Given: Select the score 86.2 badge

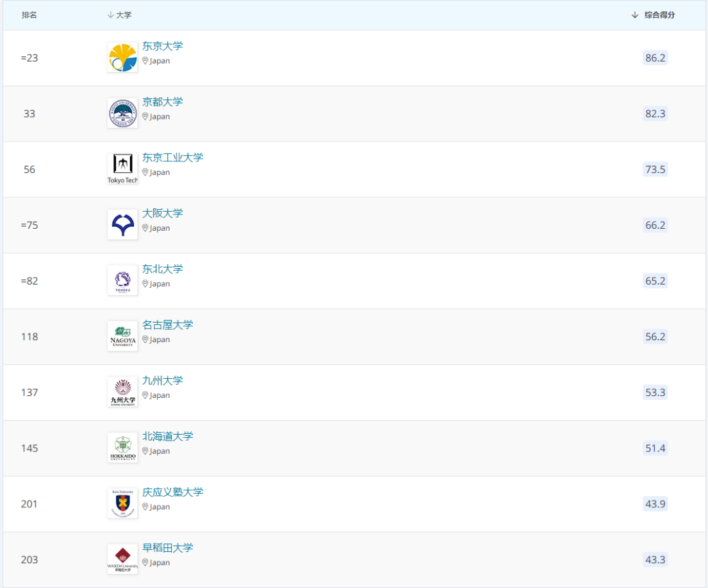Looking at the screenshot, I should coord(655,58).
